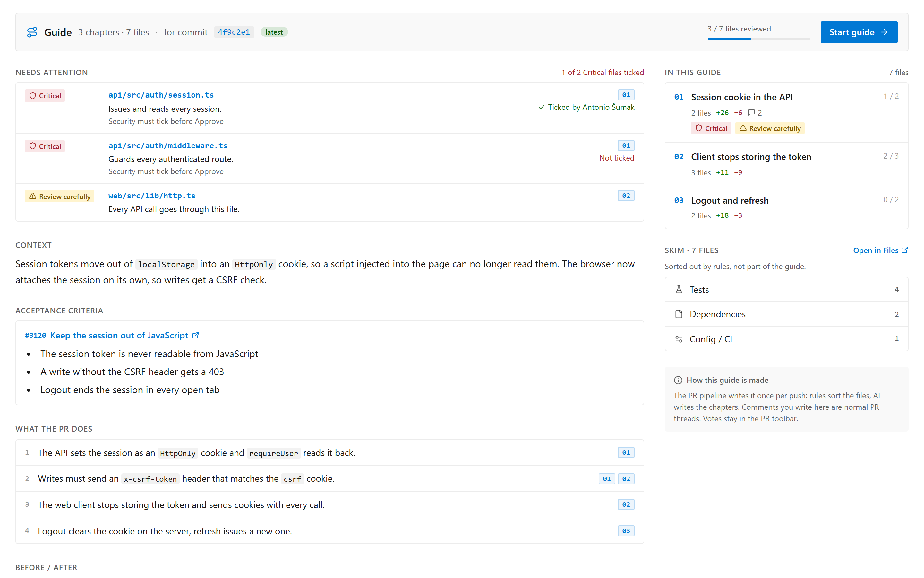Click chapter 03 chip on Logout clears row

tap(626, 530)
